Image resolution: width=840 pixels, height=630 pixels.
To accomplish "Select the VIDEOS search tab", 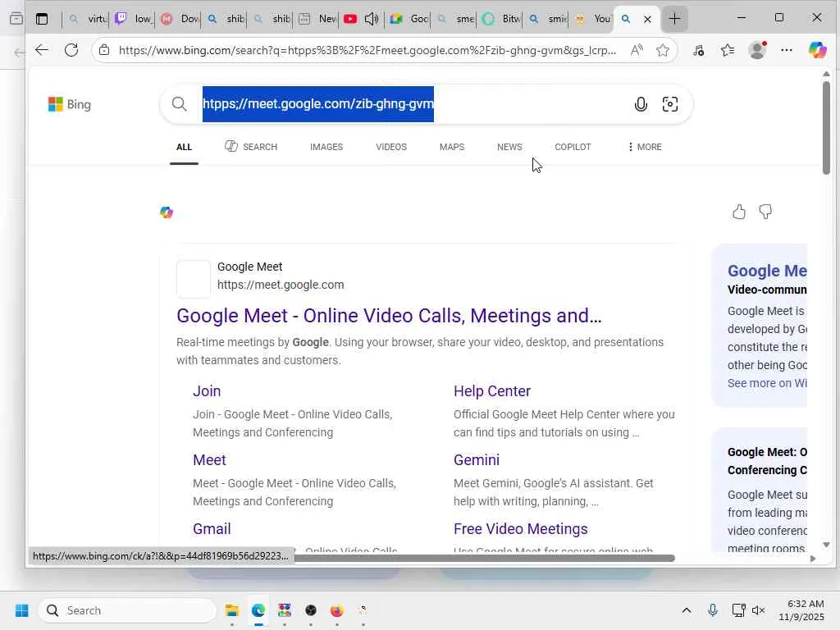I will pyautogui.click(x=391, y=147).
